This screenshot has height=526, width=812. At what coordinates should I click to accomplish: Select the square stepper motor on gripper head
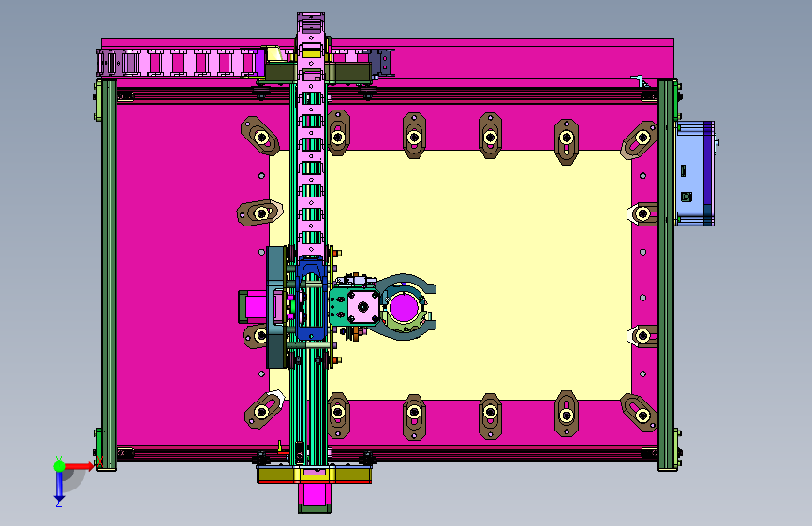pos(363,307)
